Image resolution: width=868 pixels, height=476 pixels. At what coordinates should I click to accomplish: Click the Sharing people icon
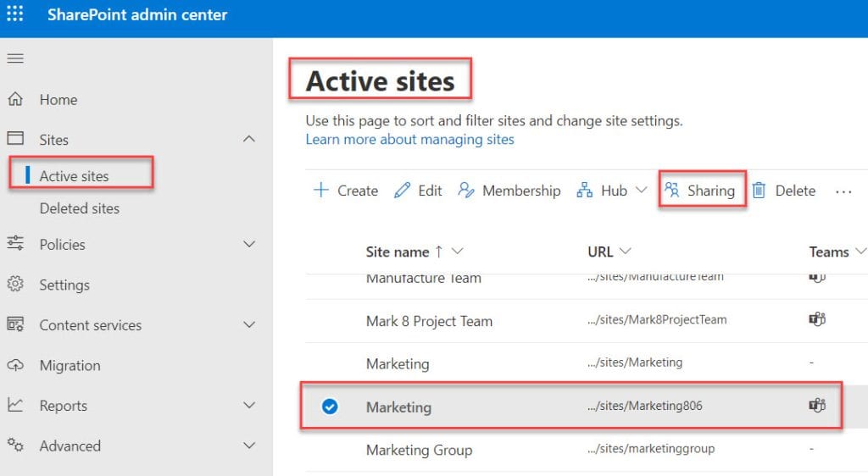[671, 190]
